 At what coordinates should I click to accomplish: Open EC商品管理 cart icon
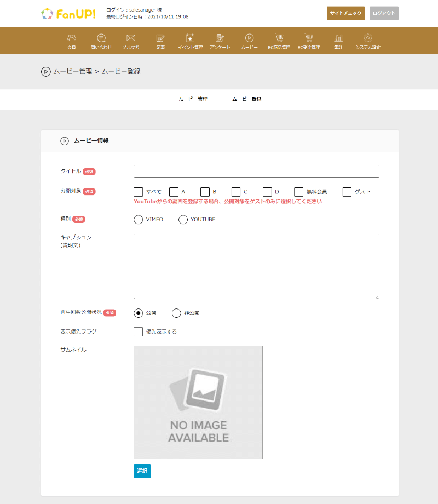pos(279,38)
